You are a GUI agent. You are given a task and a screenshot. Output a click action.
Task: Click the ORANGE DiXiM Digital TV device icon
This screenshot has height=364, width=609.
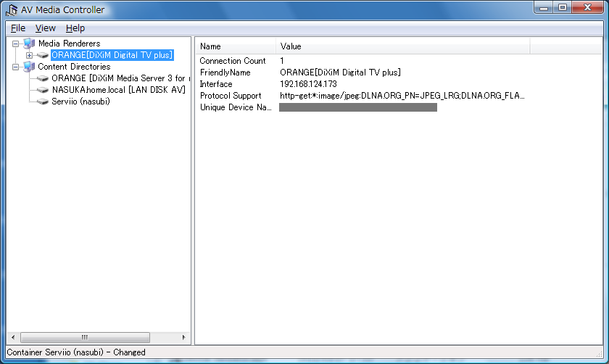(x=43, y=55)
